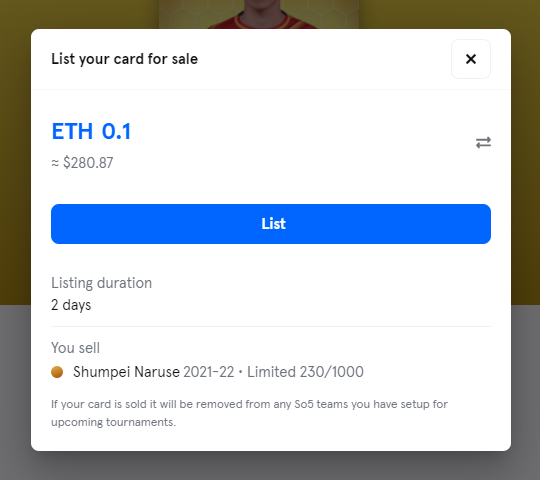The height and width of the screenshot is (480, 540).
Task: Select the Limited 230/1000 serial text
Action: pyautogui.click(x=305, y=372)
